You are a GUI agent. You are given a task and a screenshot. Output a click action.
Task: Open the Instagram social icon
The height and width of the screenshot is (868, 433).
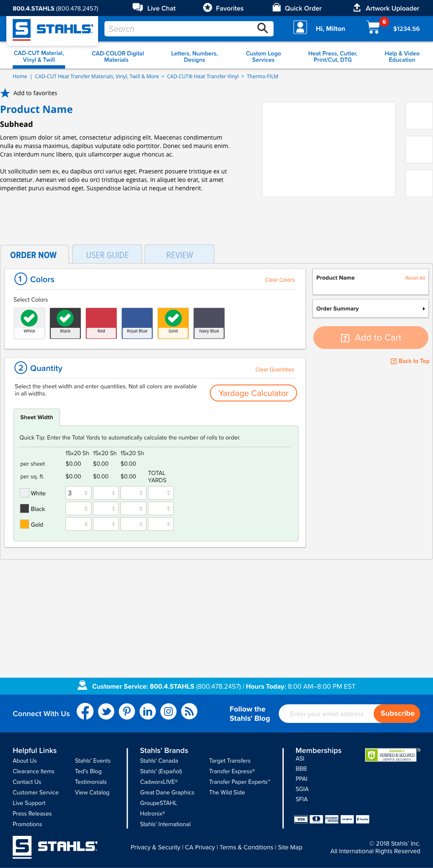pyautogui.click(x=168, y=711)
